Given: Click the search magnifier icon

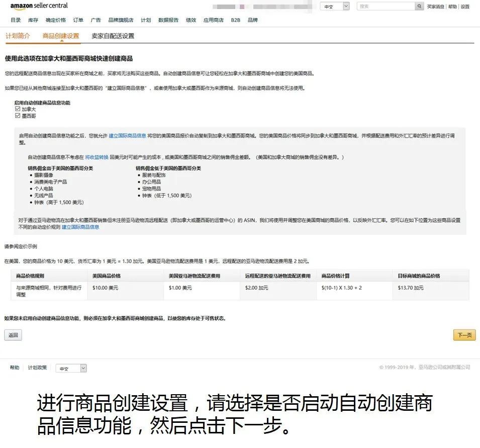Looking at the screenshot, I should click(x=419, y=6).
